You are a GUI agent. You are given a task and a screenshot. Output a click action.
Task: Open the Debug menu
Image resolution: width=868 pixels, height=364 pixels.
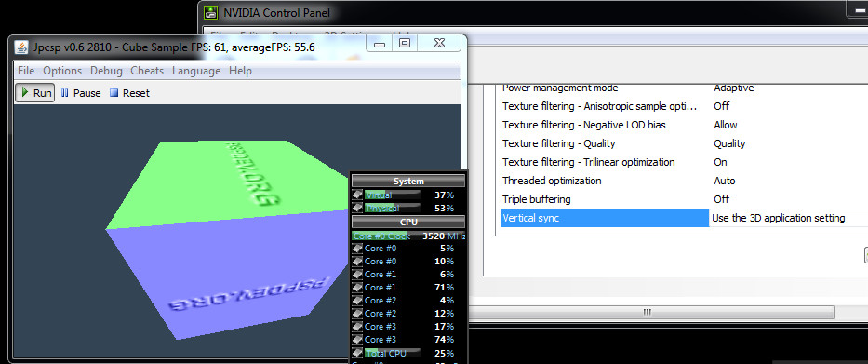(106, 71)
